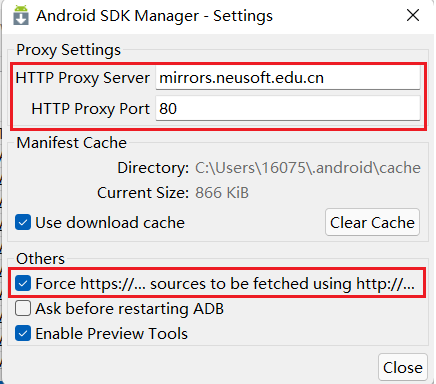
Task: Click the HTTP Proxy Port label
Action: tap(91, 109)
